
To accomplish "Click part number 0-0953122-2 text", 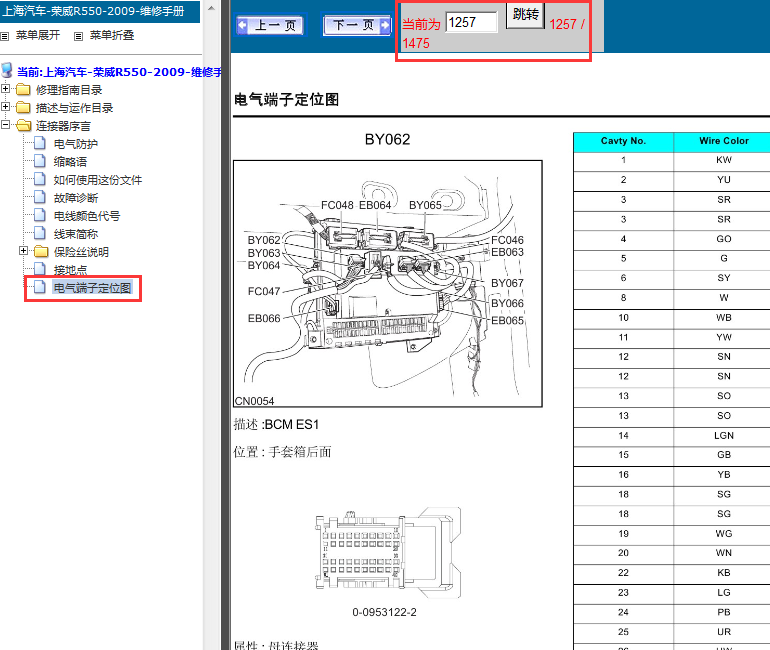I will (x=385, y=612).
